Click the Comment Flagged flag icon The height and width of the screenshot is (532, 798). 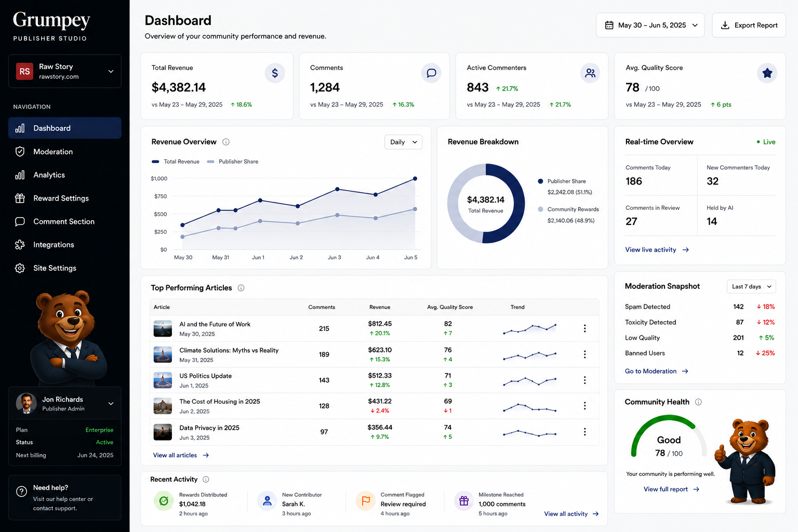[366, 501]
